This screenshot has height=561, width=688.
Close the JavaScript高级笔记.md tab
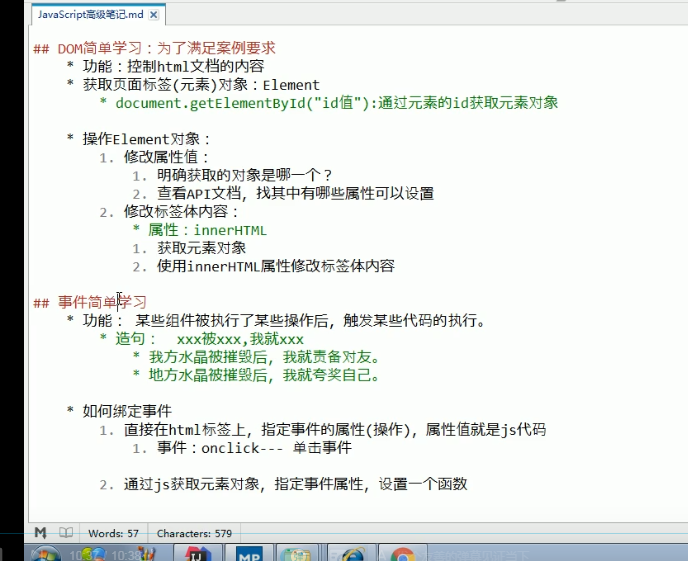pos(154,15)
